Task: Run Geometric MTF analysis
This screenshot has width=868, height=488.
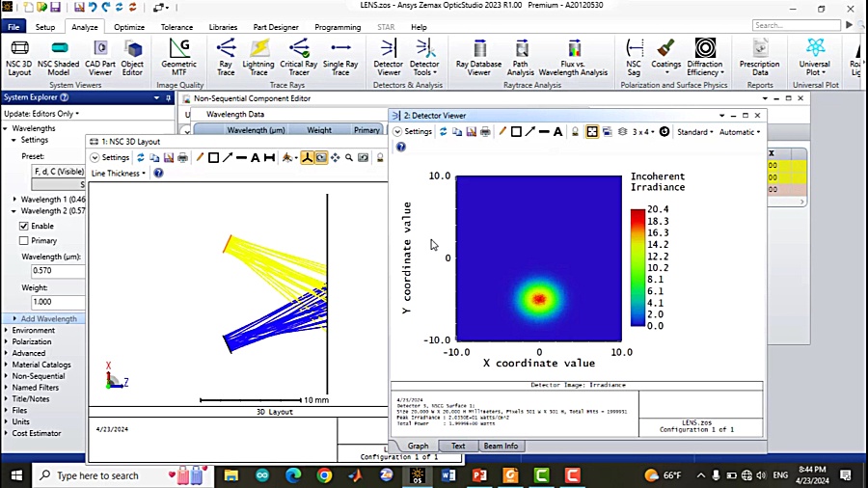Action: pos(178,58)
